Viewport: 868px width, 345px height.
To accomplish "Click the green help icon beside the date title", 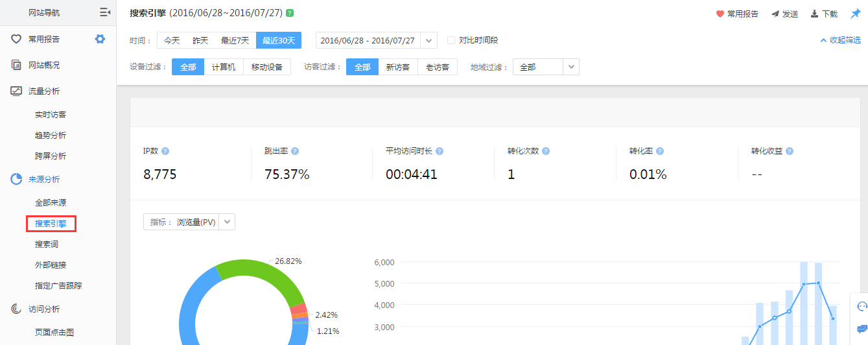I will pyautogui.click(x=290, y=13).
